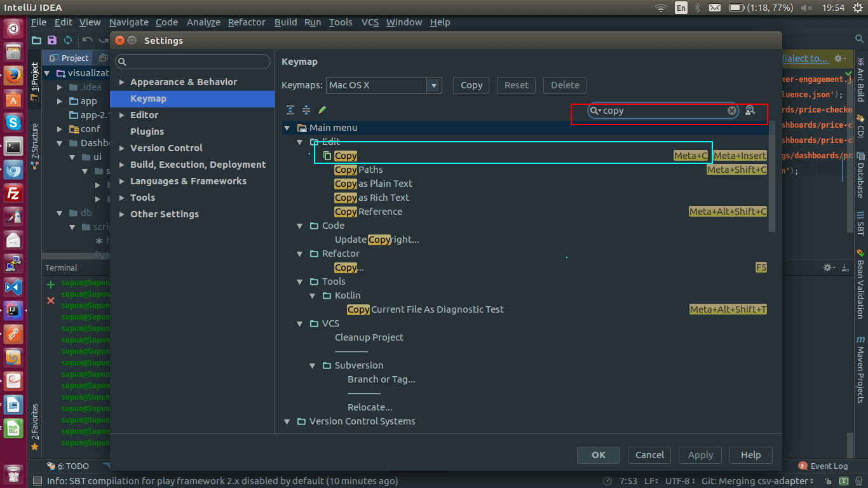The image size is (868, 488).
Task: Select the 'Copy Paths' action row
Action: pos(526,170)
